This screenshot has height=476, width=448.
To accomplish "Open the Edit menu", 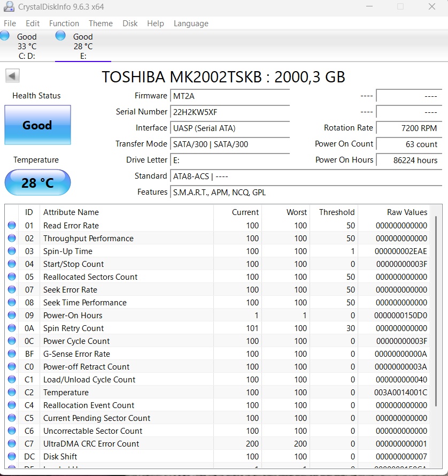I will (x=32, y=24).
